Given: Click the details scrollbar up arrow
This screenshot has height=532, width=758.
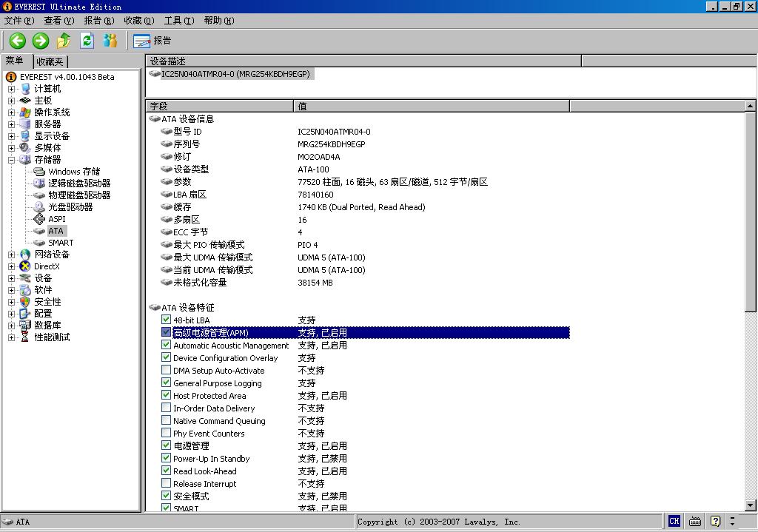Looking at the screenshot, I should 750,106.
